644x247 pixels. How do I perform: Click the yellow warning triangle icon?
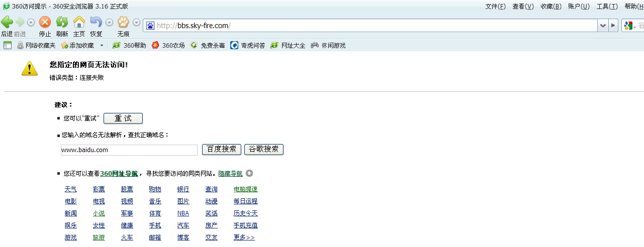(x=30, y=69)
